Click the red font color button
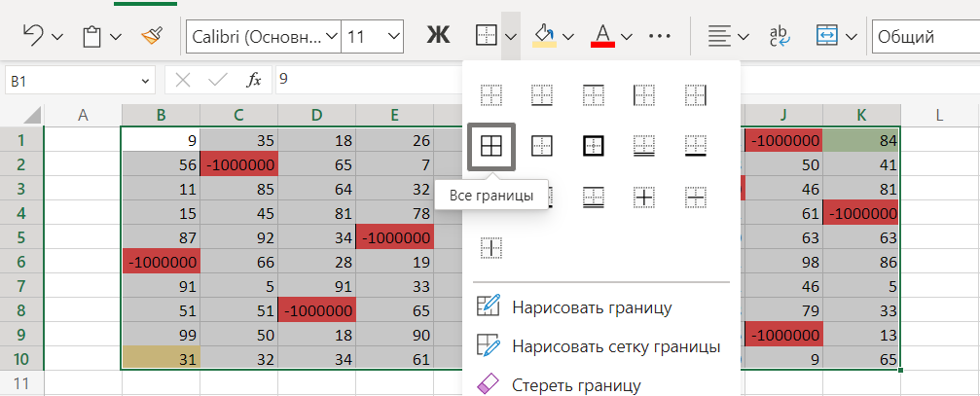The width and height of the screenshot is (980, 396). click(x=601, y=37)
